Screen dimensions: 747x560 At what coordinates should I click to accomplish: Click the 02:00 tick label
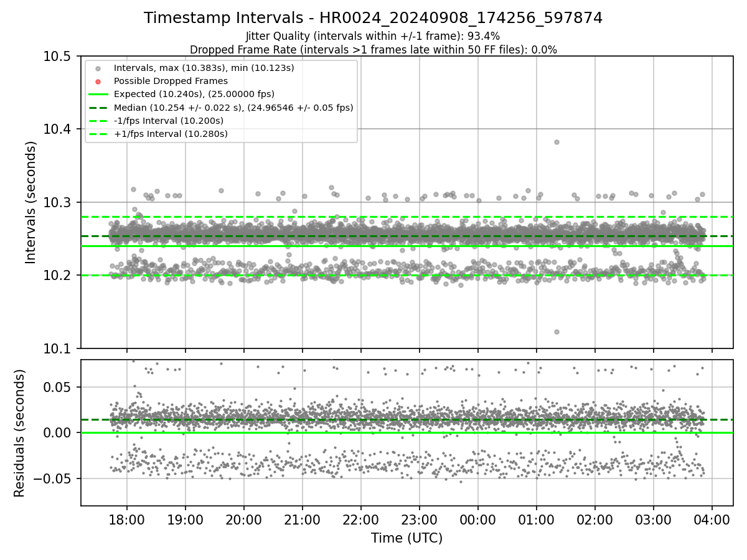[x=594, y=519]
